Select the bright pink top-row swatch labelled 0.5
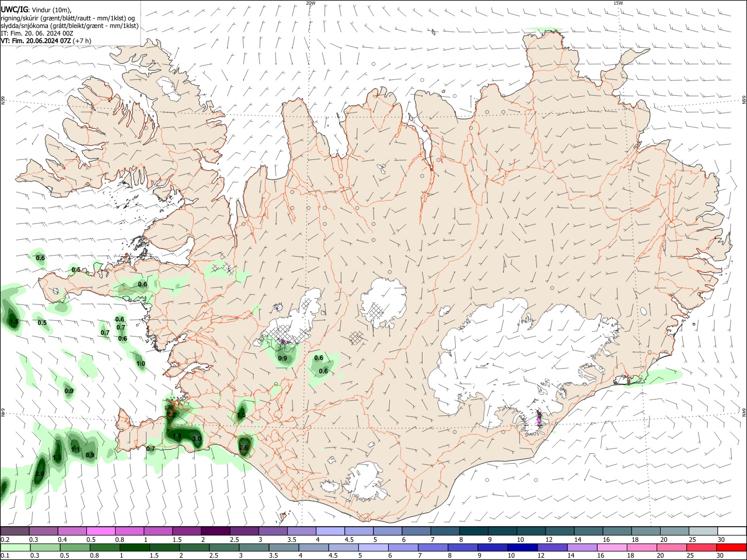The width and height of the screenshot is (747, 560). pyautogui.click(x=100, y=531)
